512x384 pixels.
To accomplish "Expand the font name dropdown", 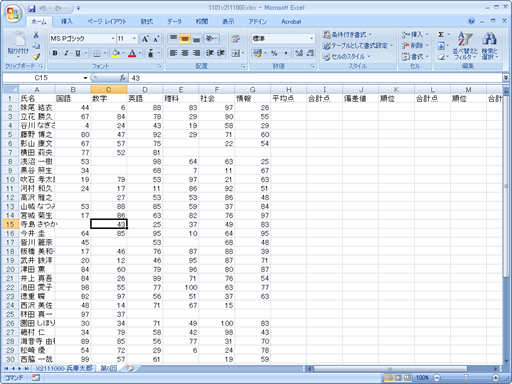I will point(112,39).
